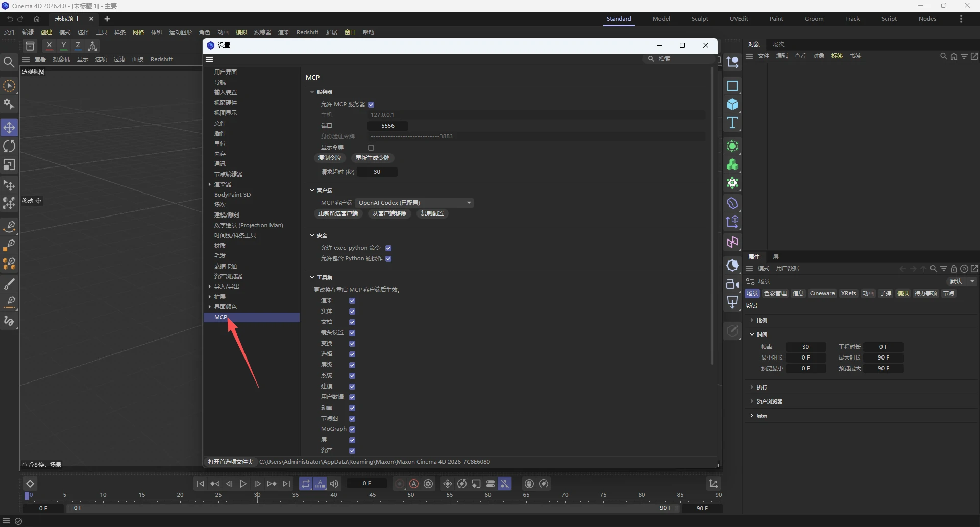The height and width of the screenshot is (527, 980).
Task: Collapse the 安全 section
Action: pyautogui.click(x=312, y=235)
